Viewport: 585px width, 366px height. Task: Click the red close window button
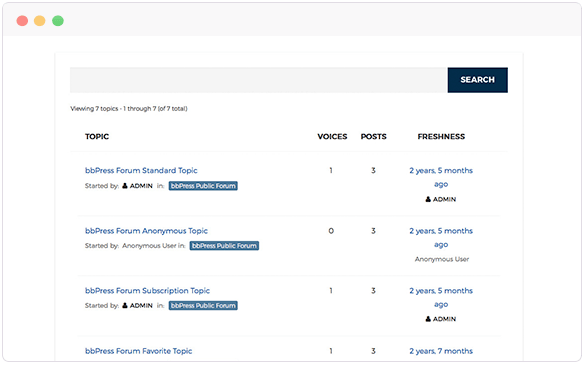click(x=22, y=21)
